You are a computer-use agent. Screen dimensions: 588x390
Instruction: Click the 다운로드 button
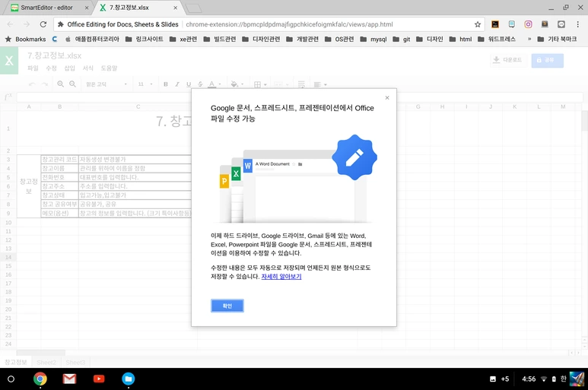point(507,60)
